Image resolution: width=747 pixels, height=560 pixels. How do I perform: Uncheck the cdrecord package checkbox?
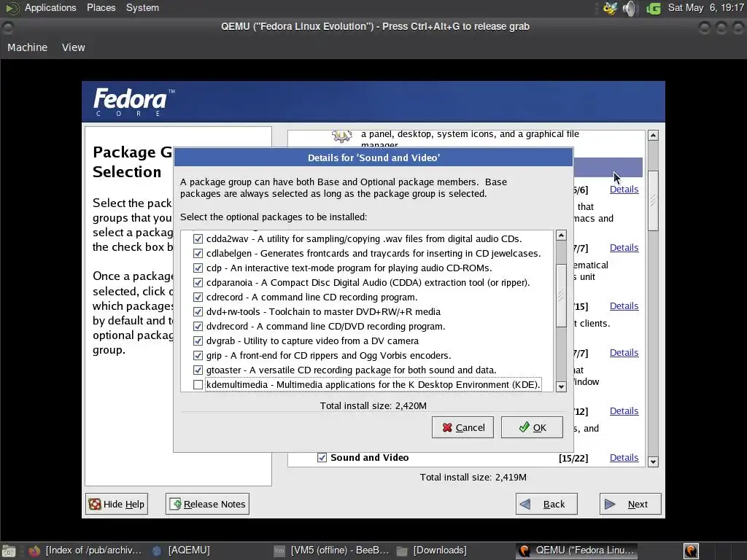pyautogui.click(x=198, y=297)
